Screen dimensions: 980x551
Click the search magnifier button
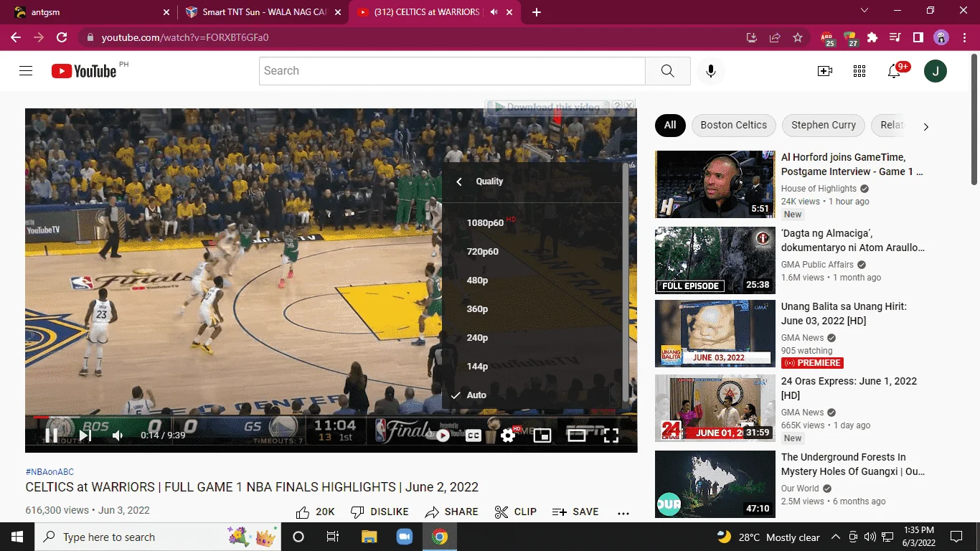(668, 70)
